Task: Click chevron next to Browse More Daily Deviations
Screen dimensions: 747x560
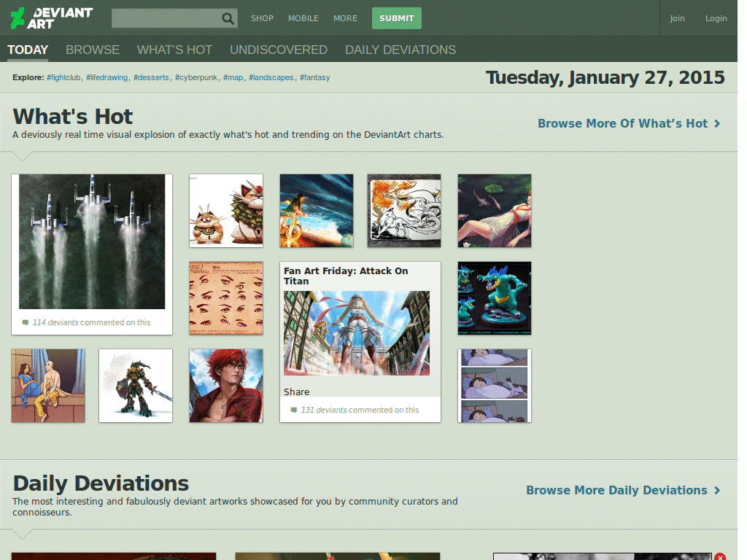Action: (717, 491)
